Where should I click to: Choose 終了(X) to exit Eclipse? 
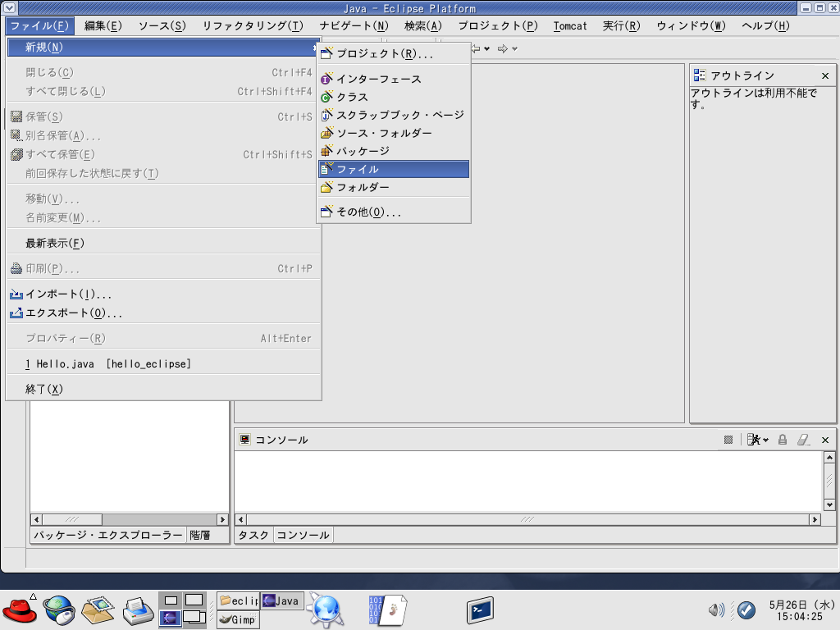[163, 390]
